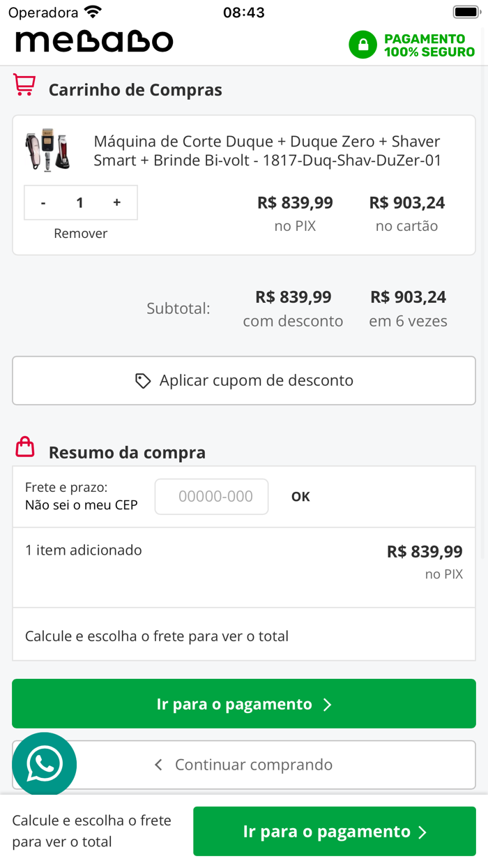Click Aplicar cupom de desconto
Image resolution: width=488 pixels, height=868 pixels.
[243, 380]
